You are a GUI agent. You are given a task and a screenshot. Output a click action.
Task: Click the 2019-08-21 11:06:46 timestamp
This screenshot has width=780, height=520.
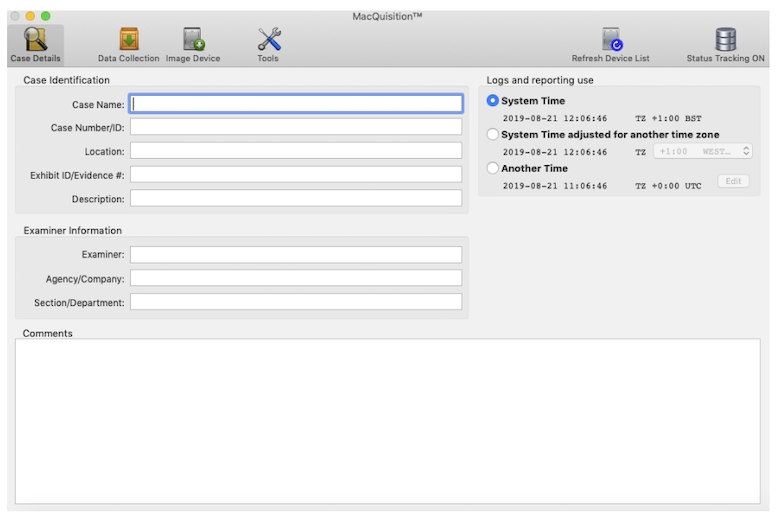click(x=555, y=186)
